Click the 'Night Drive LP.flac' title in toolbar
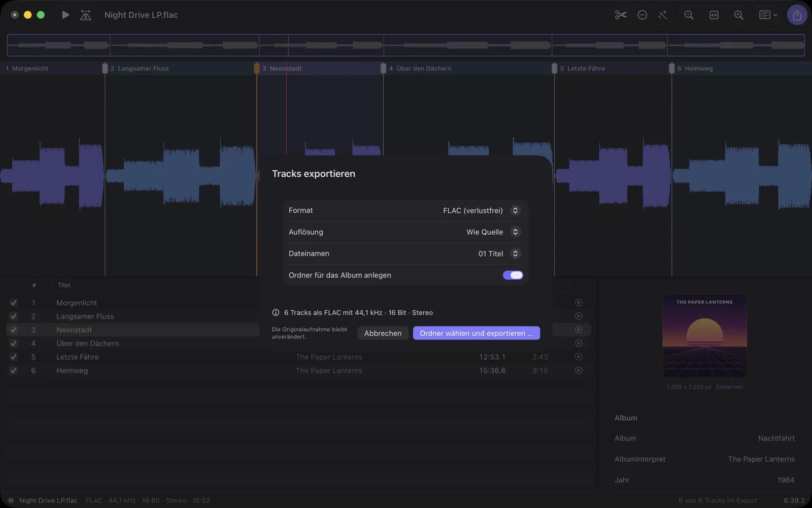The height and width of the screenshot is (508, 812). [x=141, y=15]
